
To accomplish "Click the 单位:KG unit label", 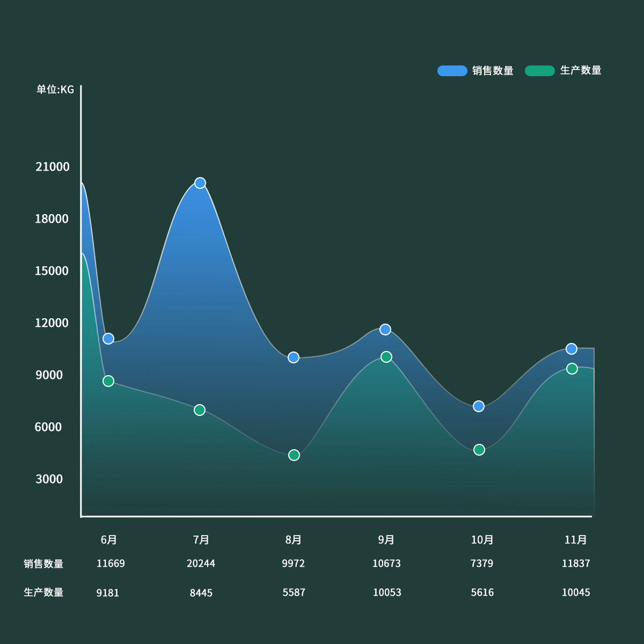I will point(55,90).
